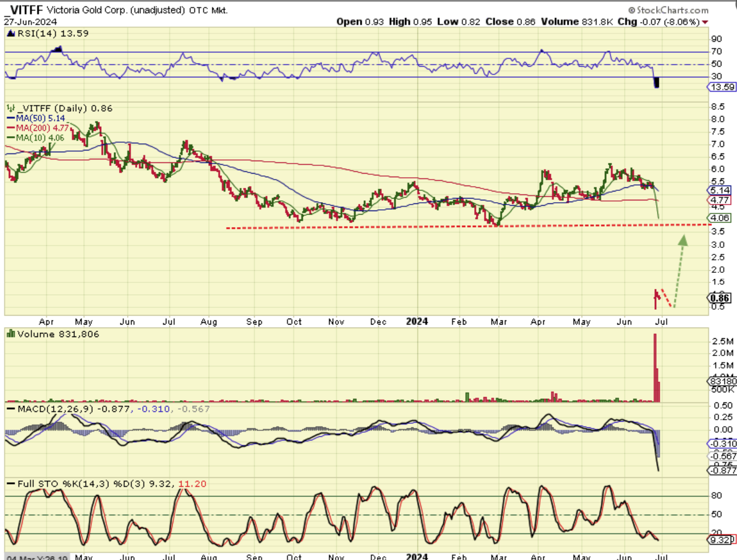Click the green dashed arrow head annotation

point(683,240)
